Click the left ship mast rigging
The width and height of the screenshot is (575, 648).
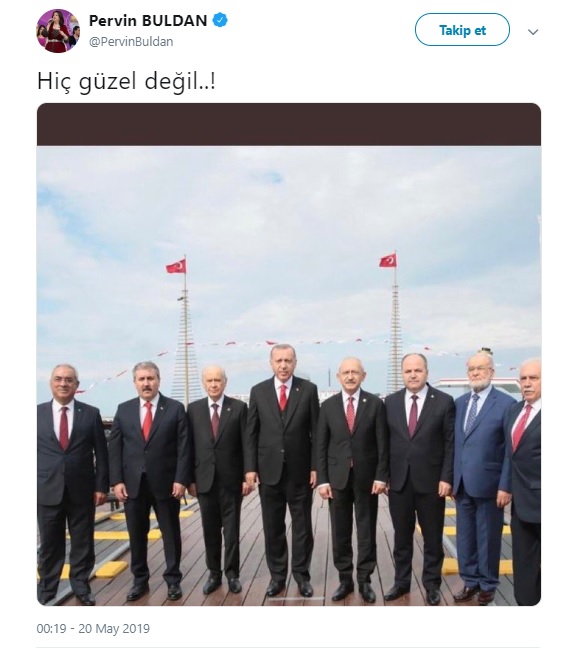pyautogui.click(x=185, y=347)
